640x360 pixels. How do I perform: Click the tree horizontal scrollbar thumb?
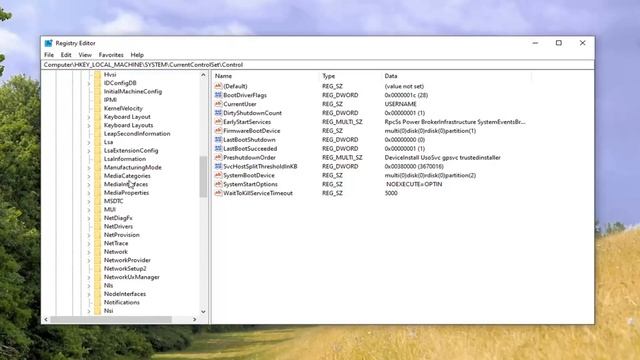tap(111, 319)
